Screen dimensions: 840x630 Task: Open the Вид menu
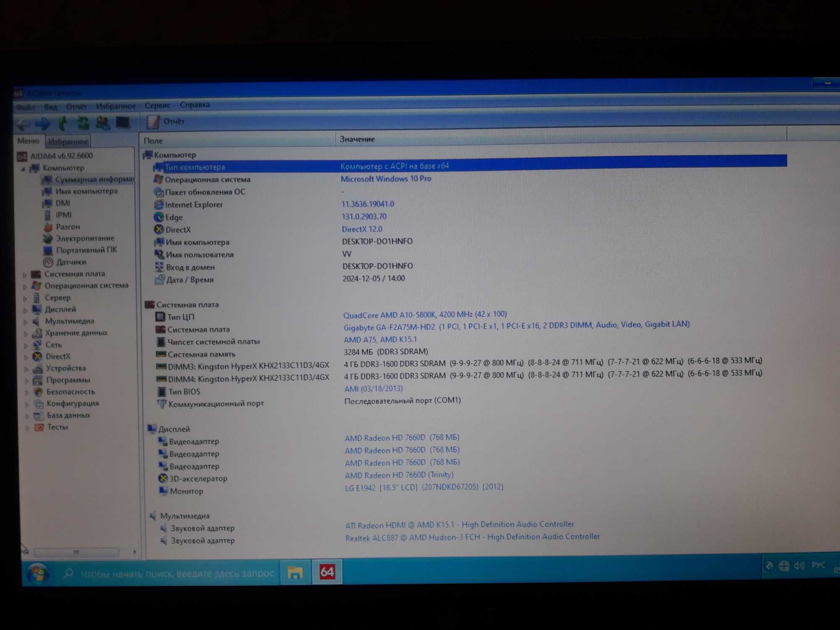(x=51, y=107)
